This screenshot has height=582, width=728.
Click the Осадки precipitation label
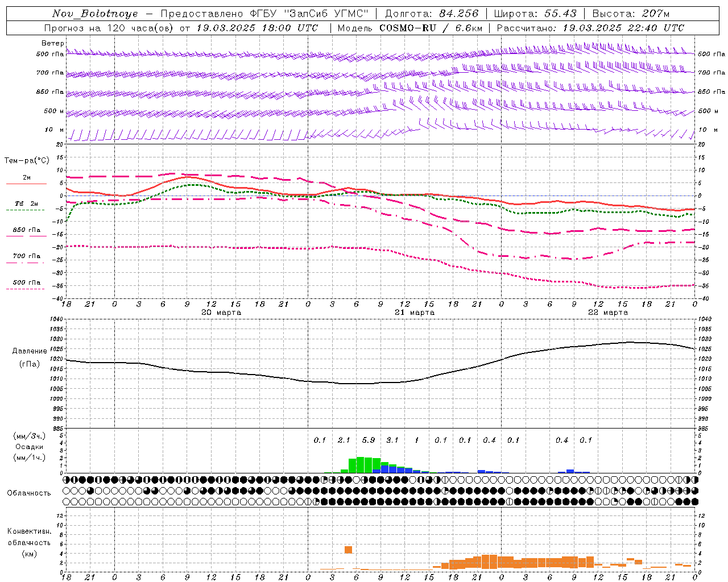[30, 447]
